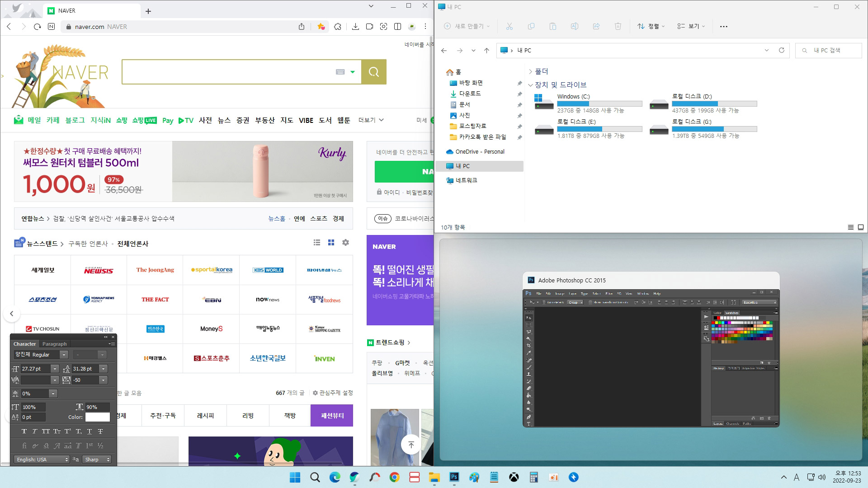Toggle Italic text style in Character panel
868x488 pixels.
pyautogui.click(x=34, y=431)
